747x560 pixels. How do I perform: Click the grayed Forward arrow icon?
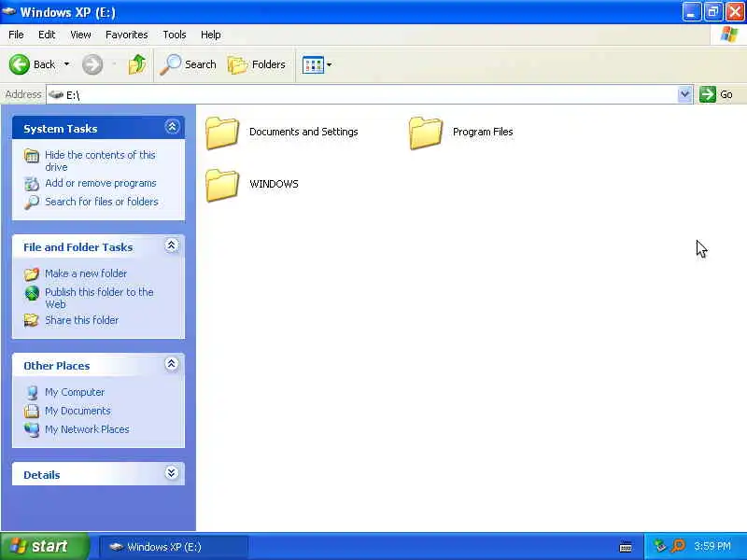tap(92, 64)
